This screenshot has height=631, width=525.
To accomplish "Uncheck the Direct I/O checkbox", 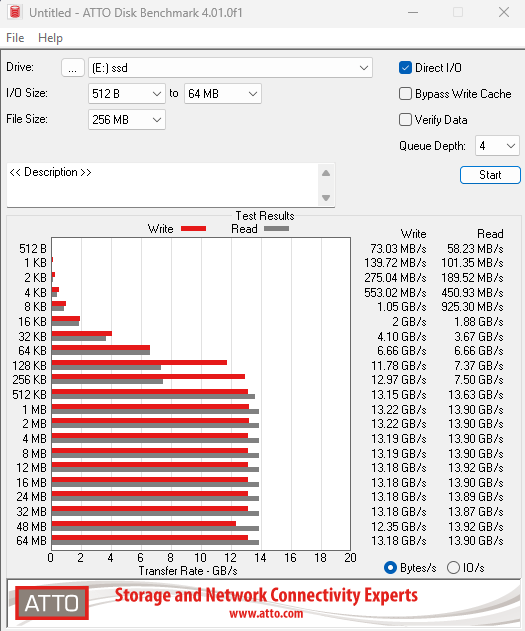I will [406, 68].
